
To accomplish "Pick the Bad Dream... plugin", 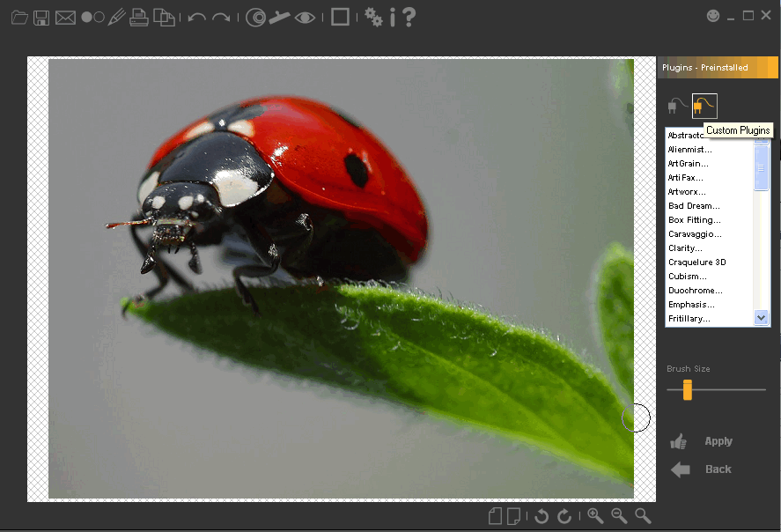I will 694,206.
